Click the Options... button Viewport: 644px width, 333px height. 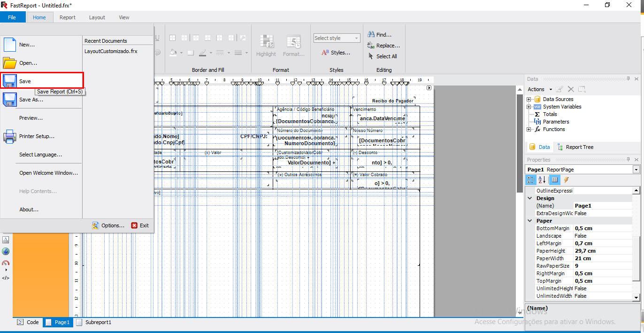[x=108, y=225]
